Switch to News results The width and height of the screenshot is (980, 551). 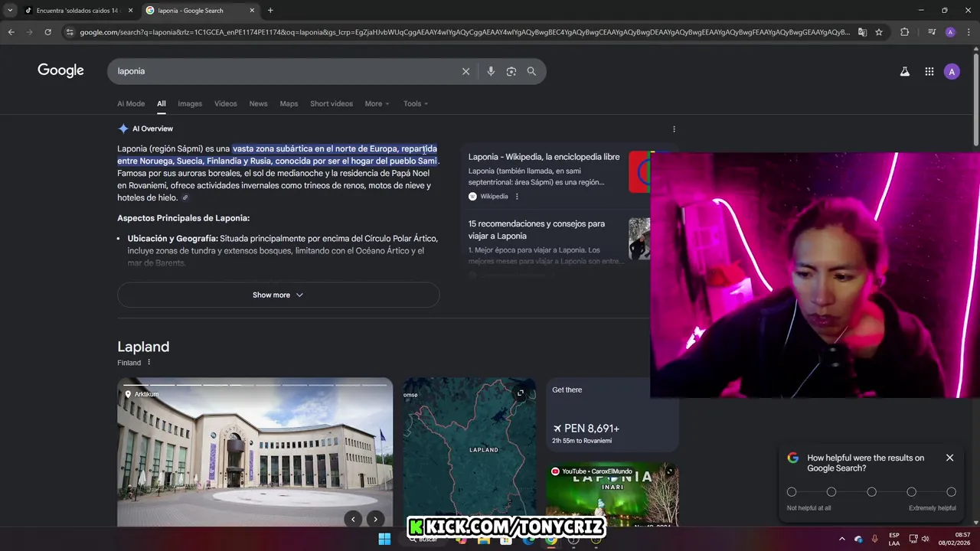tap(258, 103)
